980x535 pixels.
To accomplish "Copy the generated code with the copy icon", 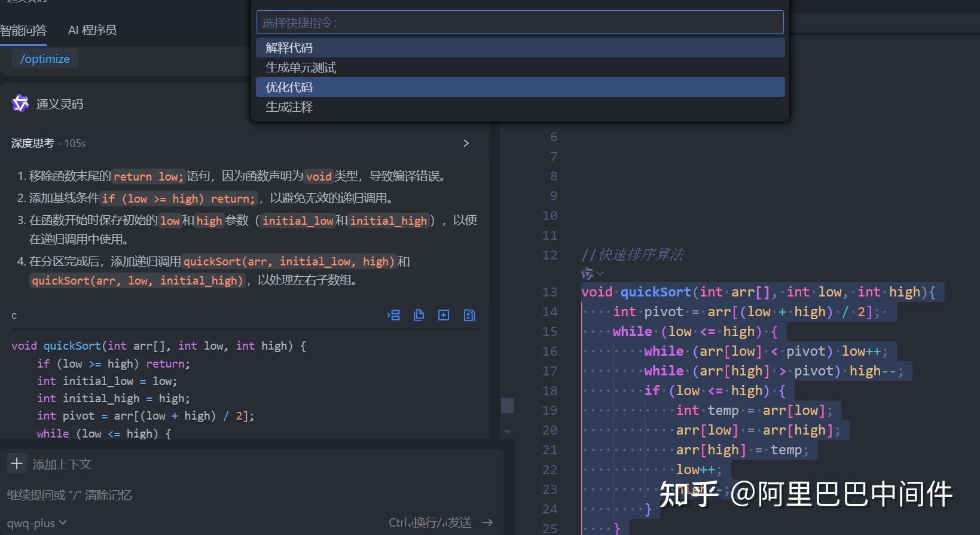I will [419, 315].
